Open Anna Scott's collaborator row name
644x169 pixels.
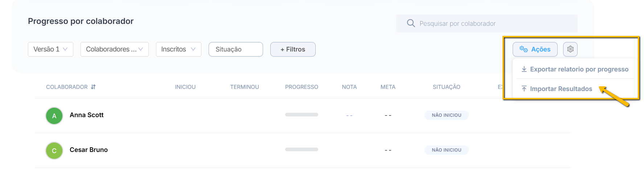(86, 115)
